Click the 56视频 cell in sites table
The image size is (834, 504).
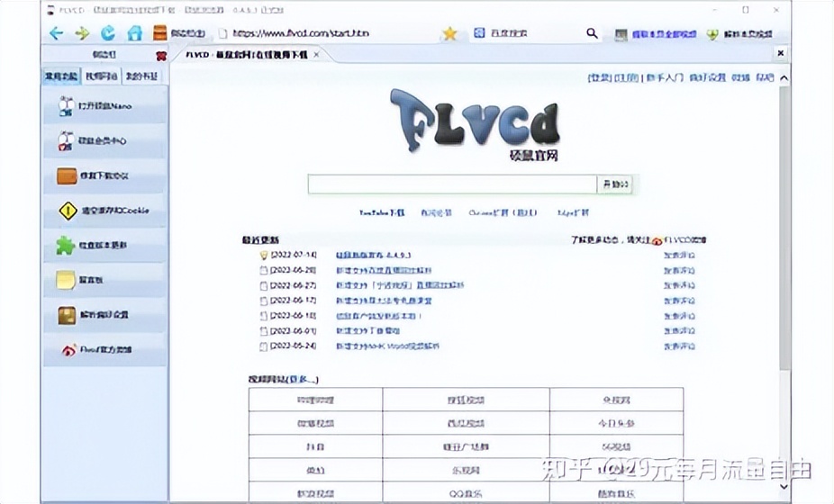(616, 447)
